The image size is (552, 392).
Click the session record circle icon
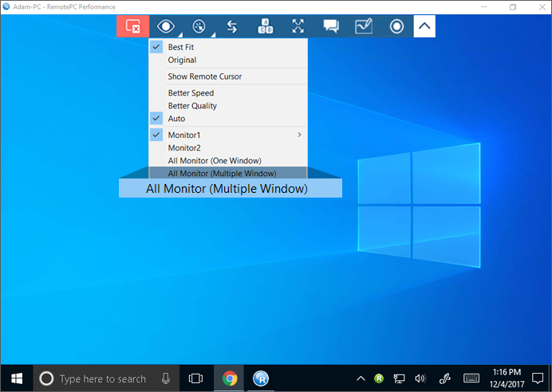pyautogui.click(x=396, y=26)
